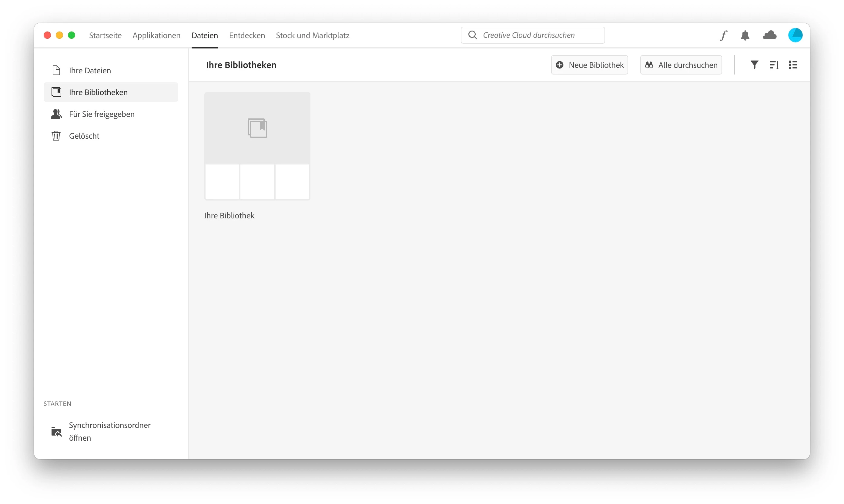The height and width of the screenshot is (504, 844).
Task: Click the trash icon for Gelöscht
Action: pyautogui.click(x=56, y=136)
